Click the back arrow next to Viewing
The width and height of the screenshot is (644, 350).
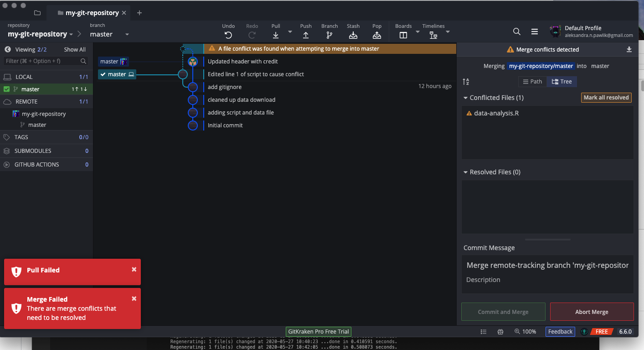point(8,49)
